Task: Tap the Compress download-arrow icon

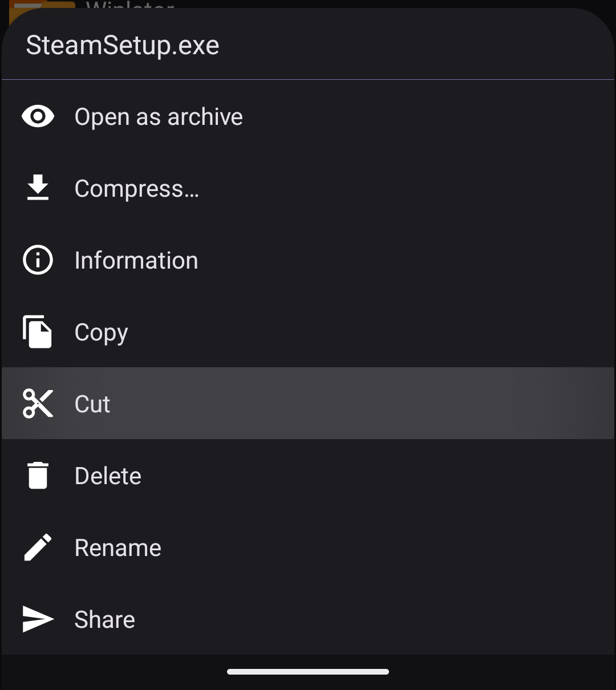Action: [38, 188]
